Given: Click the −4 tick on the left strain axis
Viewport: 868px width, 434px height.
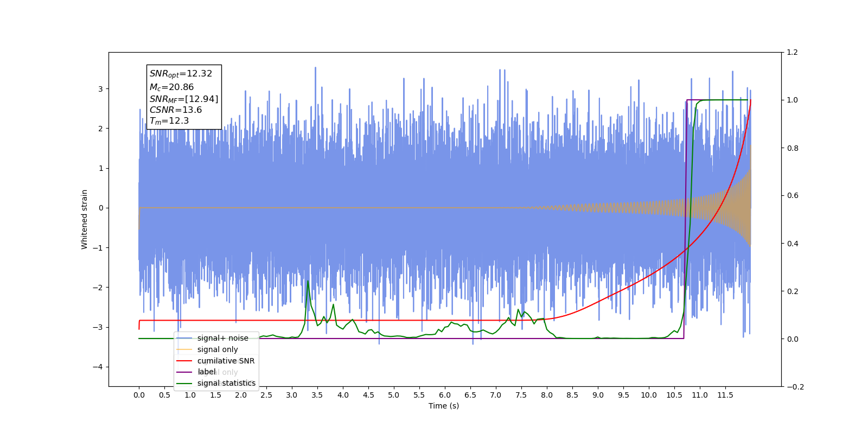Looking at the screenshot, I should click(x=98, y=367).
